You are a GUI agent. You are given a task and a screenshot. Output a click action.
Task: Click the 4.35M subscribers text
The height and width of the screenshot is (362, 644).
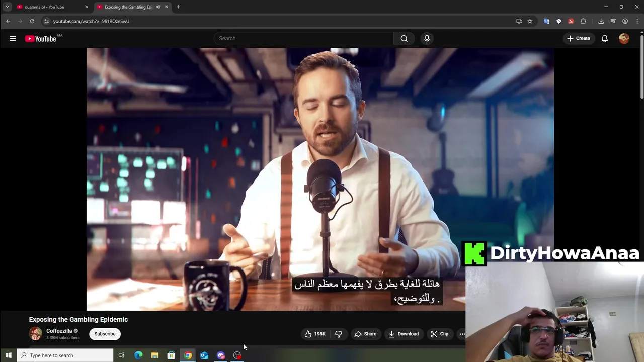(x=63, y=338)
